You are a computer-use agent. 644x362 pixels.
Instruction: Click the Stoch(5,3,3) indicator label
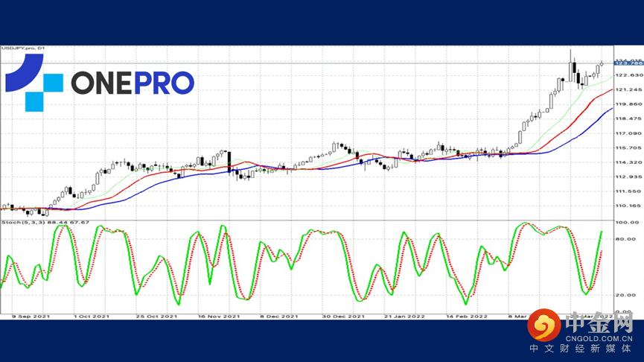click(x=45, y=222)
